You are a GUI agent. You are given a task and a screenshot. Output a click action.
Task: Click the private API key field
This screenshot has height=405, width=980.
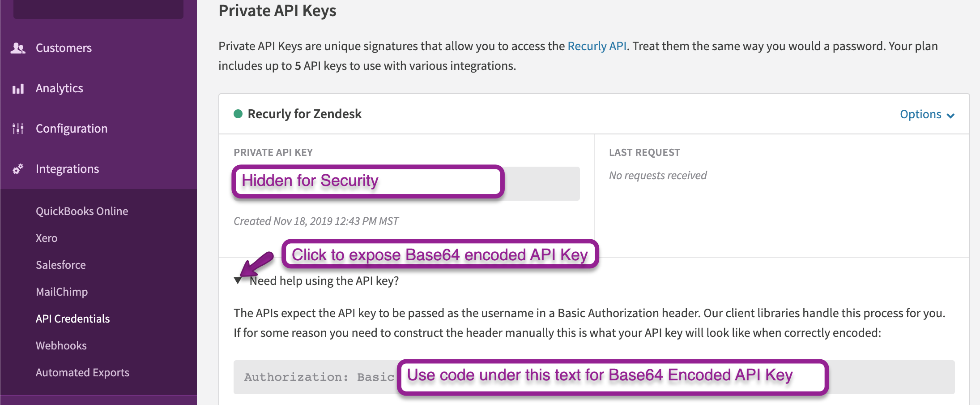541,184
